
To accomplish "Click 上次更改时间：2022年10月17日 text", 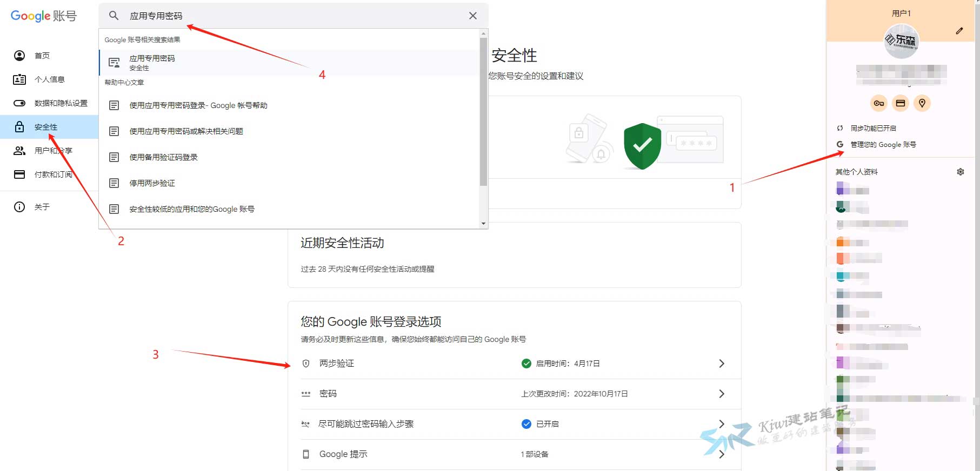I will click(x=575, y=394).
